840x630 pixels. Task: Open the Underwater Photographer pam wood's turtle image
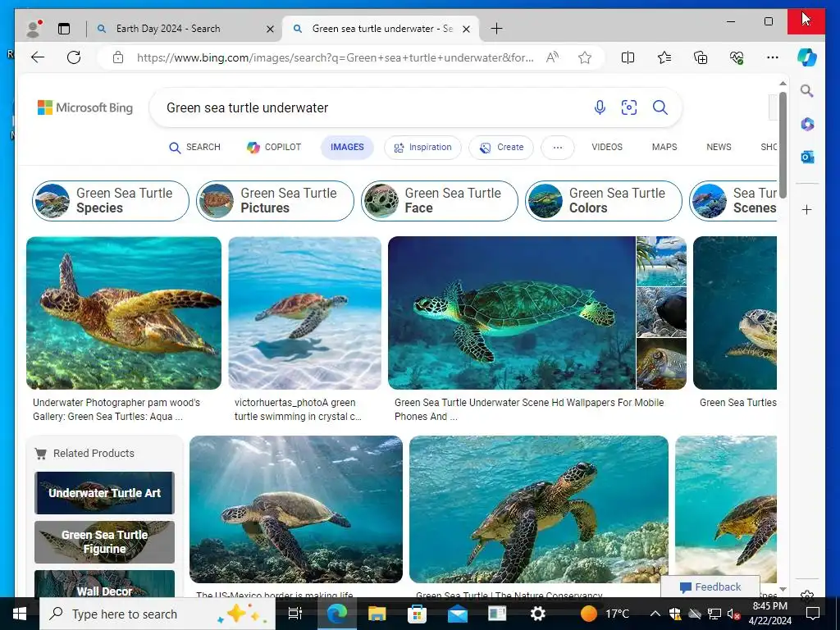[x=124, y=313]
